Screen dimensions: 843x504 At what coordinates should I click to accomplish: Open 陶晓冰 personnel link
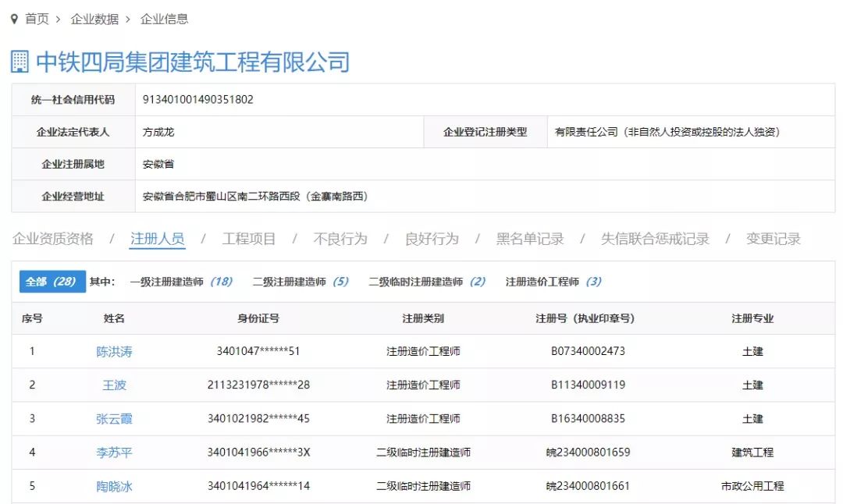[x=114, y=486]
